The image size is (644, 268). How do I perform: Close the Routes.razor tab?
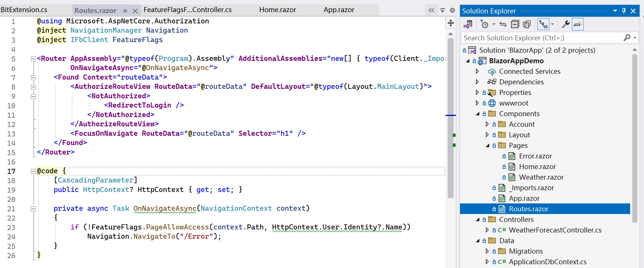click(135, 11)
